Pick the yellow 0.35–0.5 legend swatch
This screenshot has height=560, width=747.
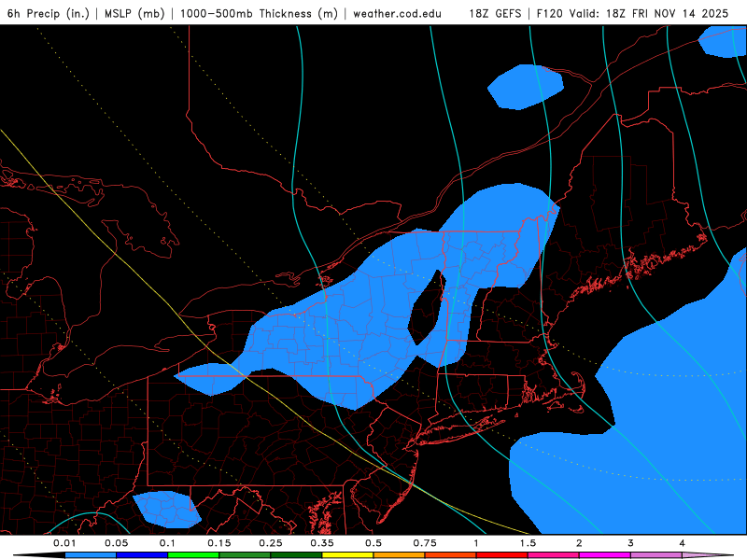tap(347, 555)
